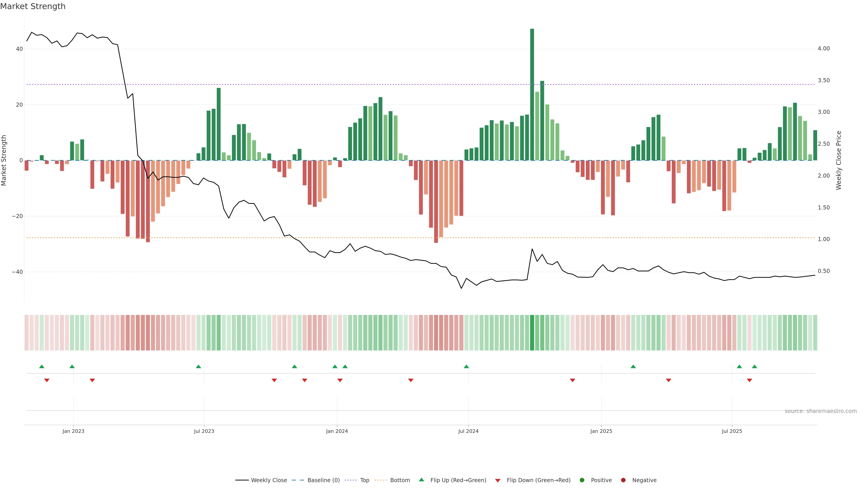Click Flip Up green triangle legend icon
The width and height of the screenshot is (868, 488).
click(421, 480)
